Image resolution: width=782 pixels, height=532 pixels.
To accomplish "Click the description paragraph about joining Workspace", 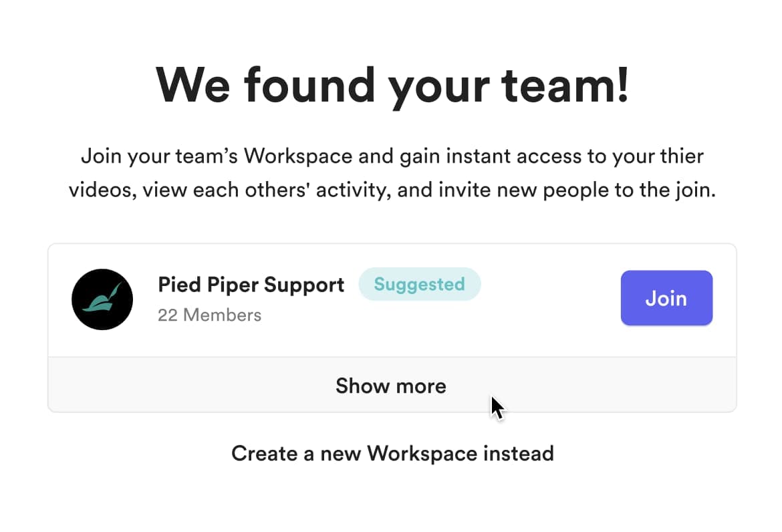I will [x=392, y=173].
